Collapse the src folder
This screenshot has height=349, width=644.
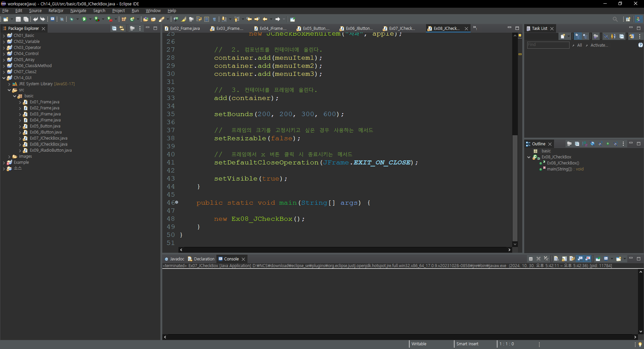tap(9, 90)
